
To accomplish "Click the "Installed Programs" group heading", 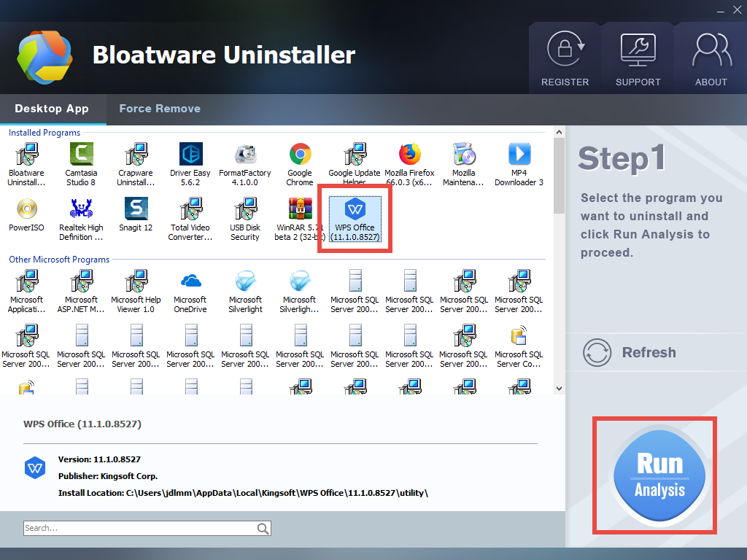I will pos(44,133).
